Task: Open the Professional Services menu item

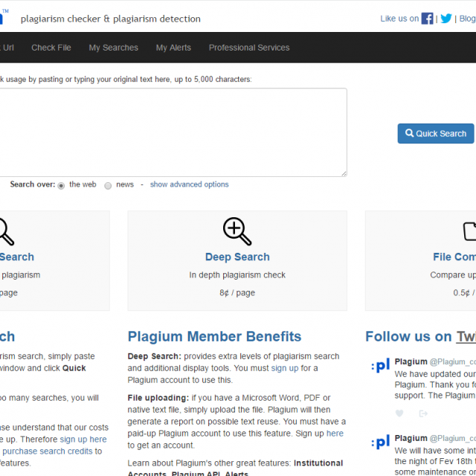Action: [249, 48]
